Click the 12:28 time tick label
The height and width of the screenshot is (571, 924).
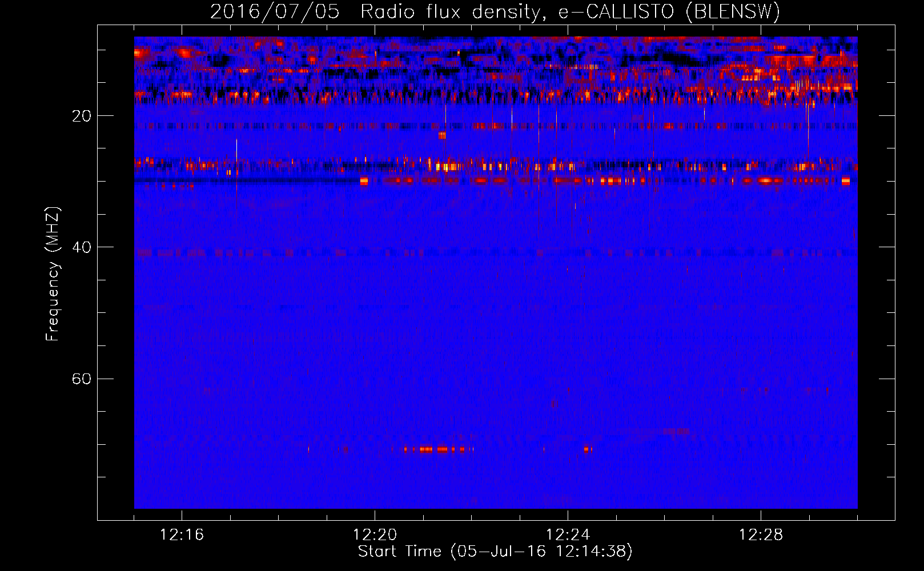(x=761, y=535)
